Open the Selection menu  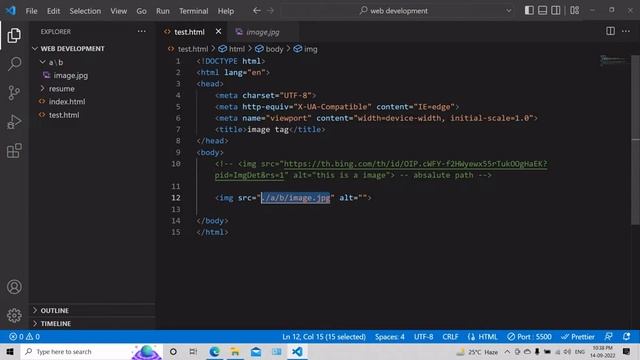85,11
